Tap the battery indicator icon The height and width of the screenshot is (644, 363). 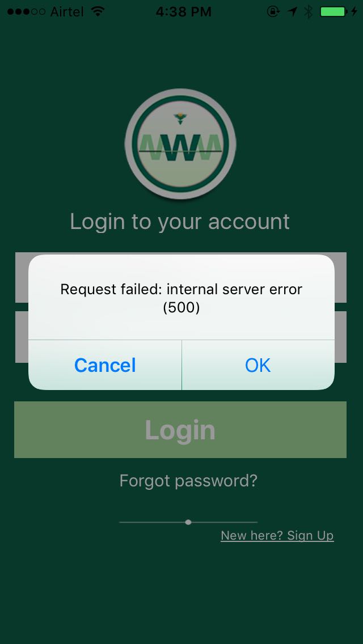point(334,11)
